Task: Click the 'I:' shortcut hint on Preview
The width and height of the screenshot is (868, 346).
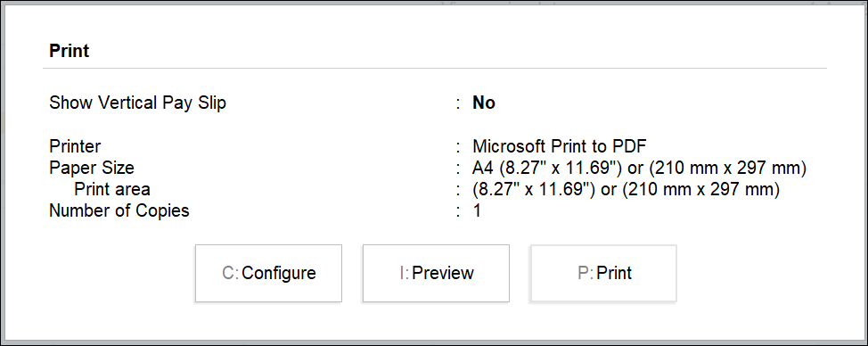Action: click(x=405, y=274)
